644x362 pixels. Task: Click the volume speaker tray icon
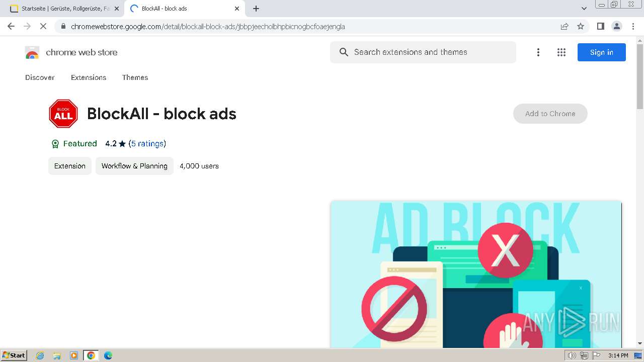572,355
